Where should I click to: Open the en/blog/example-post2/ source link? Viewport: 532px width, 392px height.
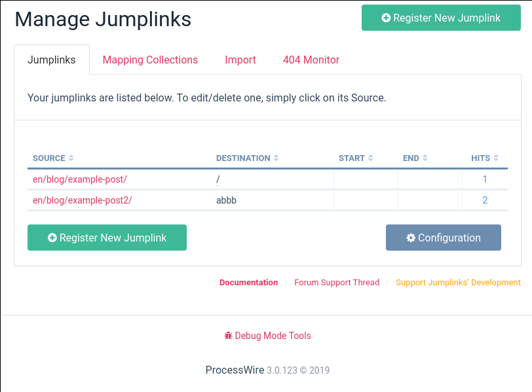83,200
